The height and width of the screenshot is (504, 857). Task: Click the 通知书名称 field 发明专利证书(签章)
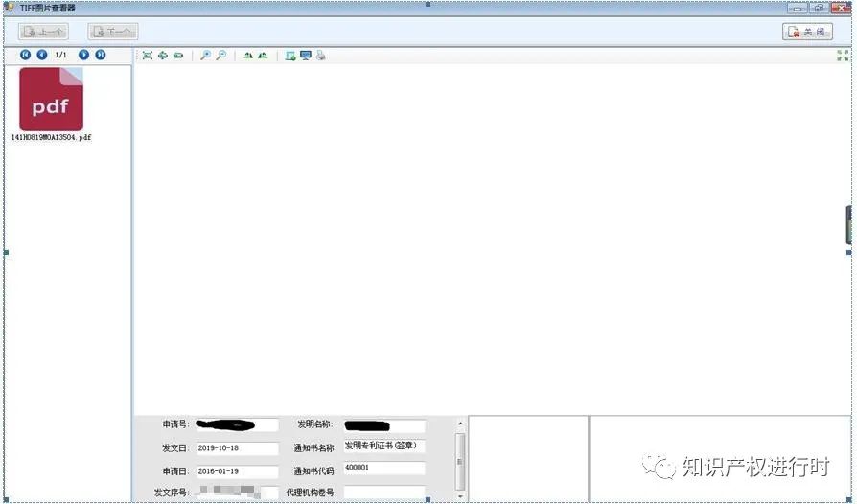tap(384, 447)
